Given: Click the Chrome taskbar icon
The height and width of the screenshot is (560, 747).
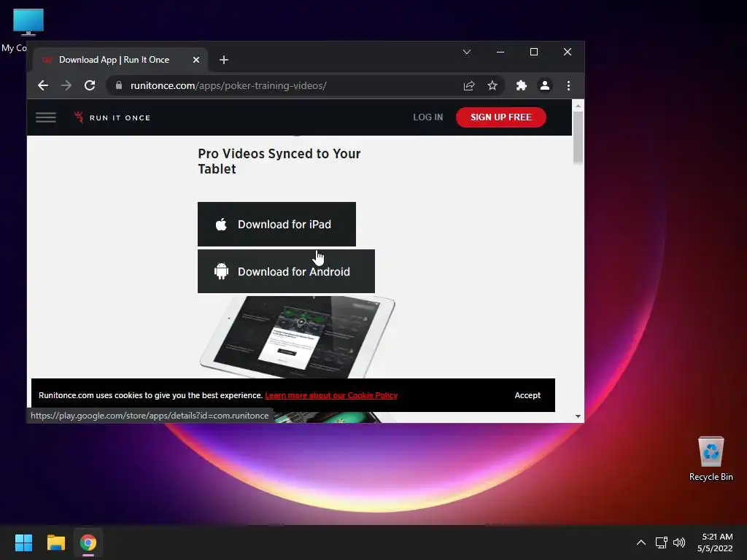Looking at the screenshot, I should click(88, 542).
